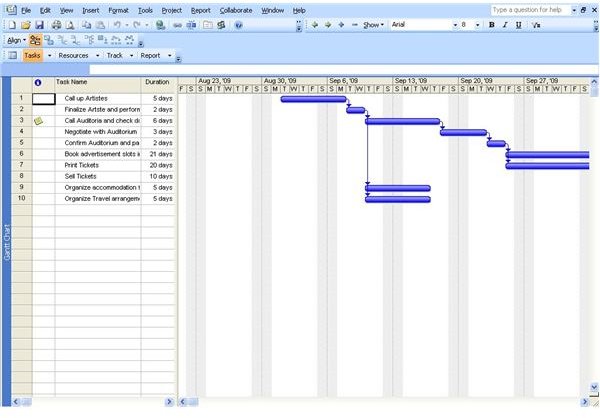Open Task Information dialog
The image size is (600, 418).
click(x=208, y=25)
